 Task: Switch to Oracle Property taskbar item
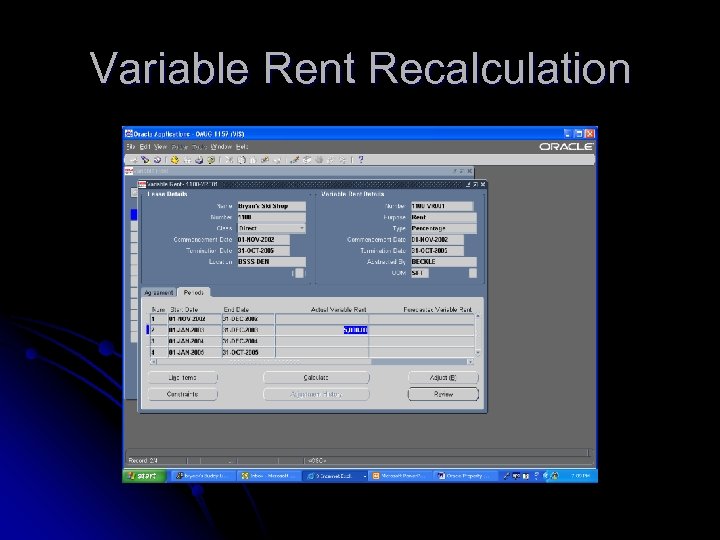coord(465,476)
